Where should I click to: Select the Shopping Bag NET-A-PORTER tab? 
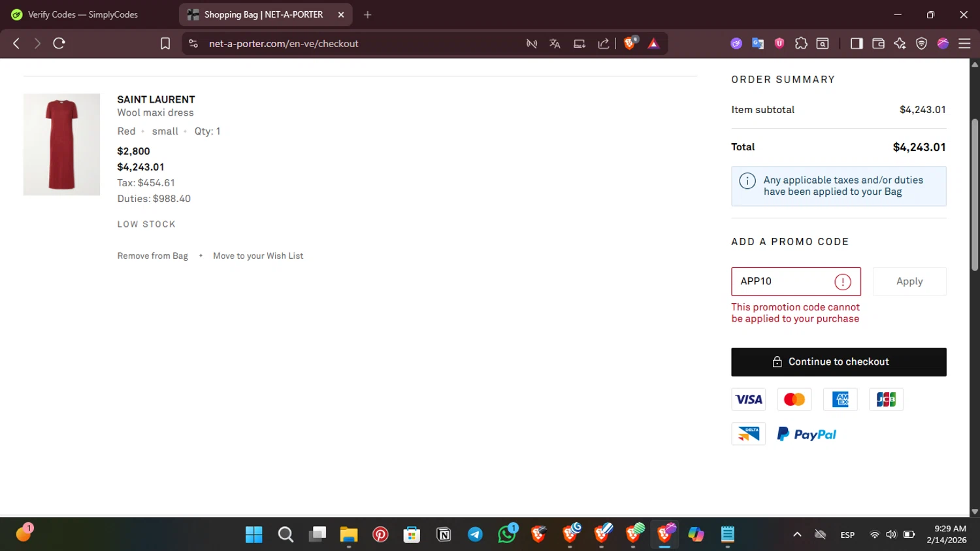263,14
